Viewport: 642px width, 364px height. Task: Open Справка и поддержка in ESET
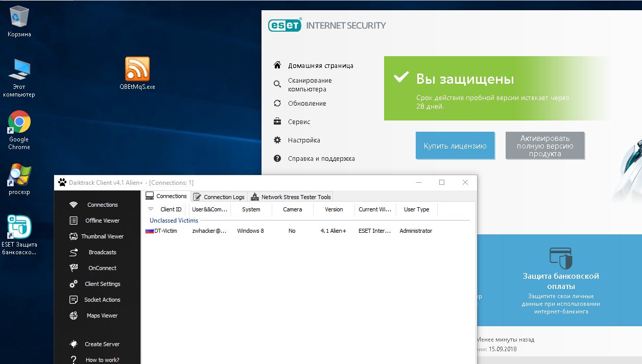click(x=321, y=158)
